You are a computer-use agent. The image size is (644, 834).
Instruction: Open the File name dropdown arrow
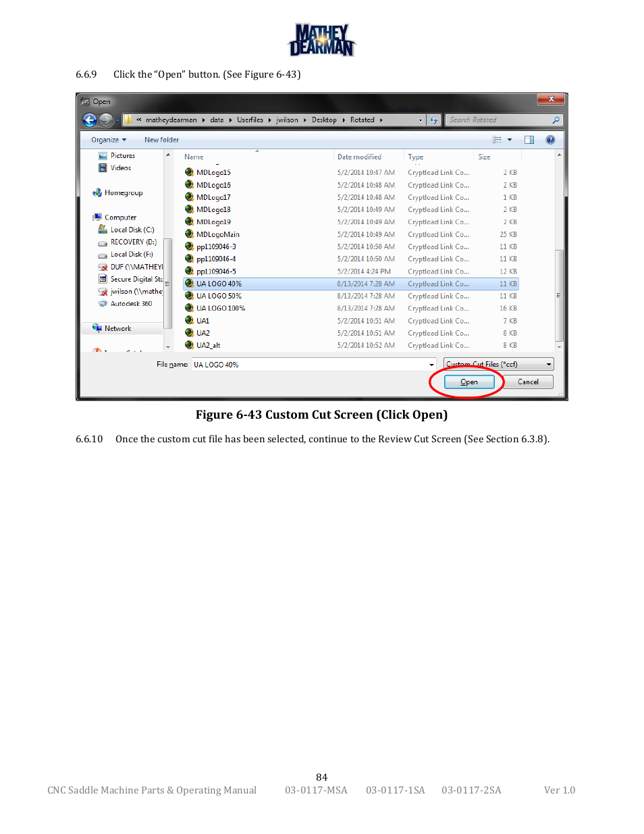tap(431, 365)
